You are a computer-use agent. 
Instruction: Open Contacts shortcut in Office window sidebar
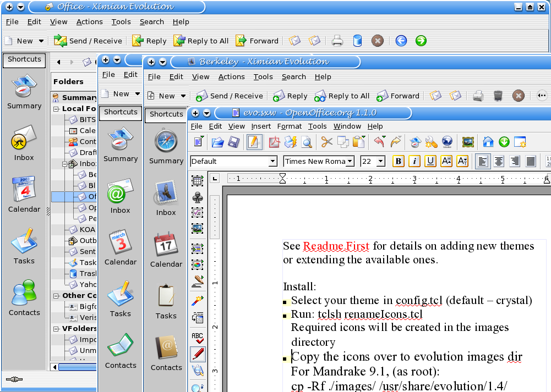(x=24, y=298)
